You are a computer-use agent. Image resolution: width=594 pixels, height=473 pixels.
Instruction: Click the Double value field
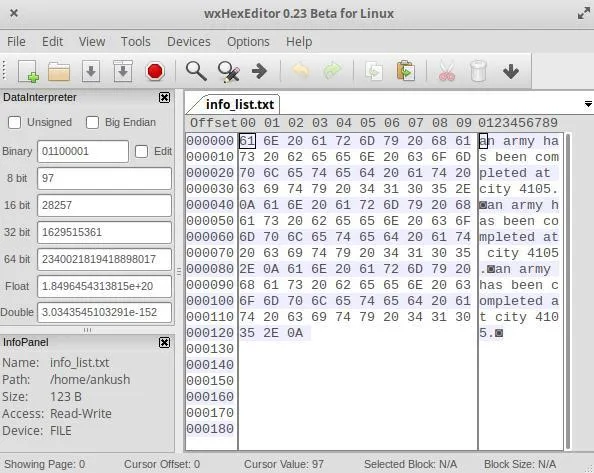click(104, 312)
